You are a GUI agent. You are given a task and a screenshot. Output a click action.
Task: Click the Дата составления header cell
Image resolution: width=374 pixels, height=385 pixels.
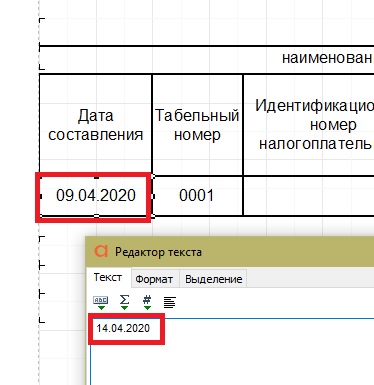pos(96,125)
